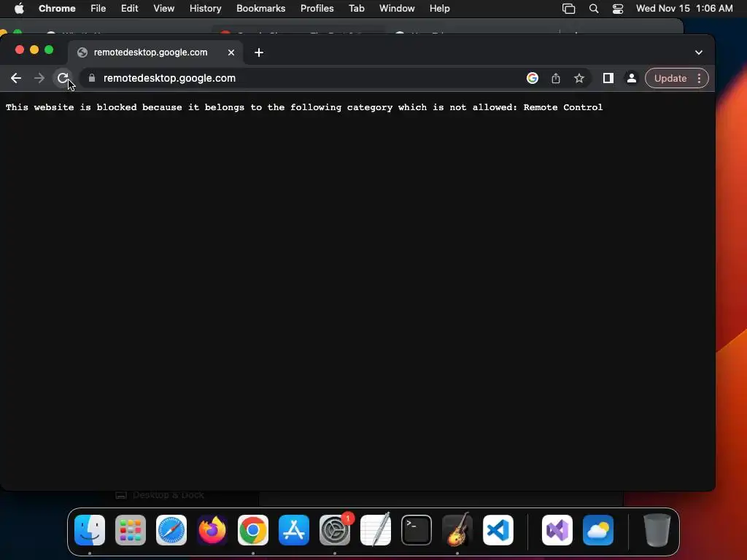
Task: Open the History menu
Action: pyautogui.click(x=205, y=8)
